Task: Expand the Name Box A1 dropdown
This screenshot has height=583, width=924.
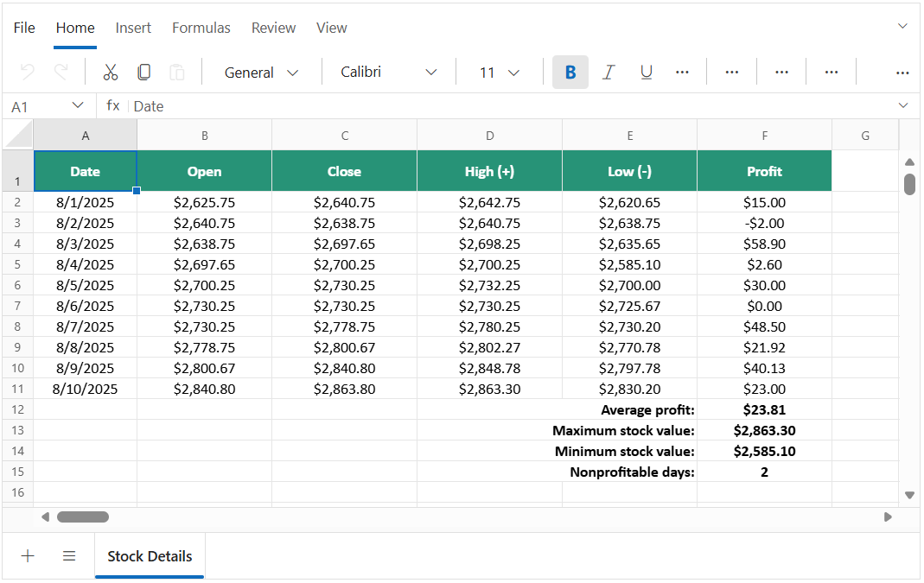Action: click(x=77, y=105)
